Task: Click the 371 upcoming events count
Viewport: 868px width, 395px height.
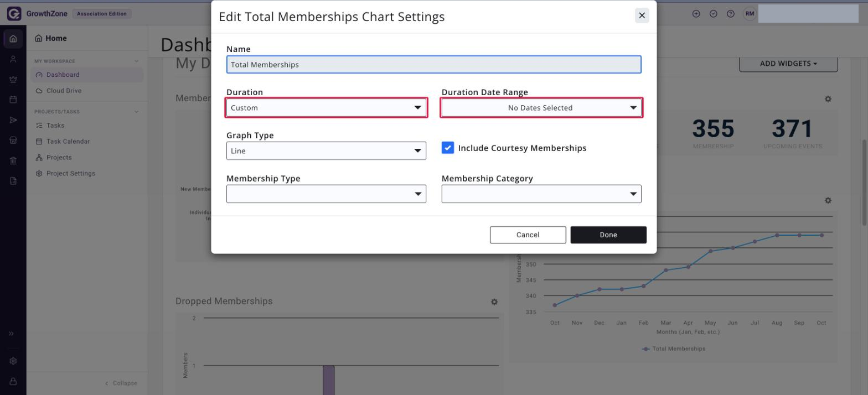Action: tap(793, 129)
